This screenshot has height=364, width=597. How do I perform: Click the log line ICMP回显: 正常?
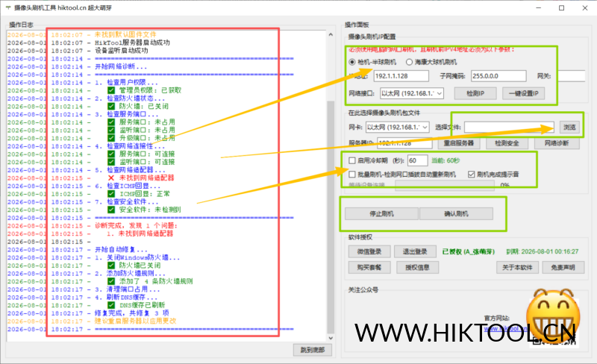(x=139, y=194)
